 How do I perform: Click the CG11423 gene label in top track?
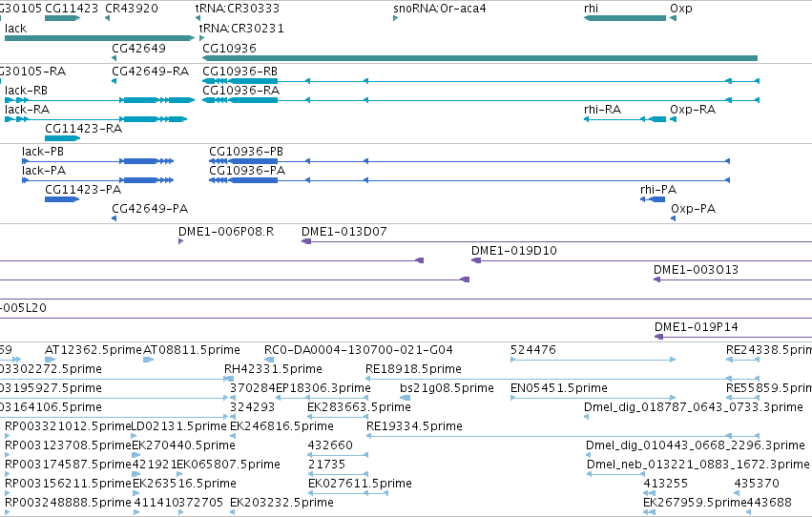(72, 9)
